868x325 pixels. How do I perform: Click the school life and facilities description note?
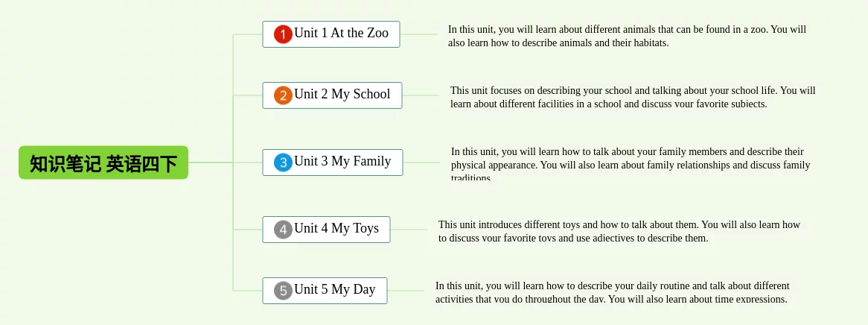(x=632, y=97)
